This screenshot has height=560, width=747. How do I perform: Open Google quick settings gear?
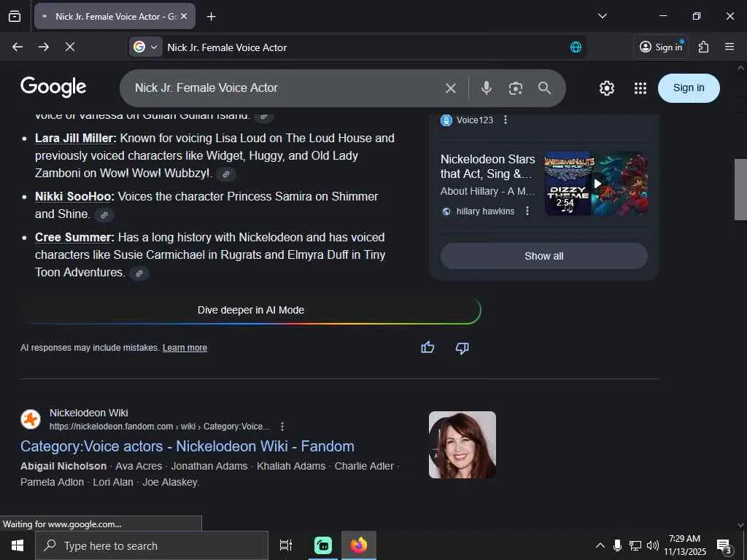606,88
